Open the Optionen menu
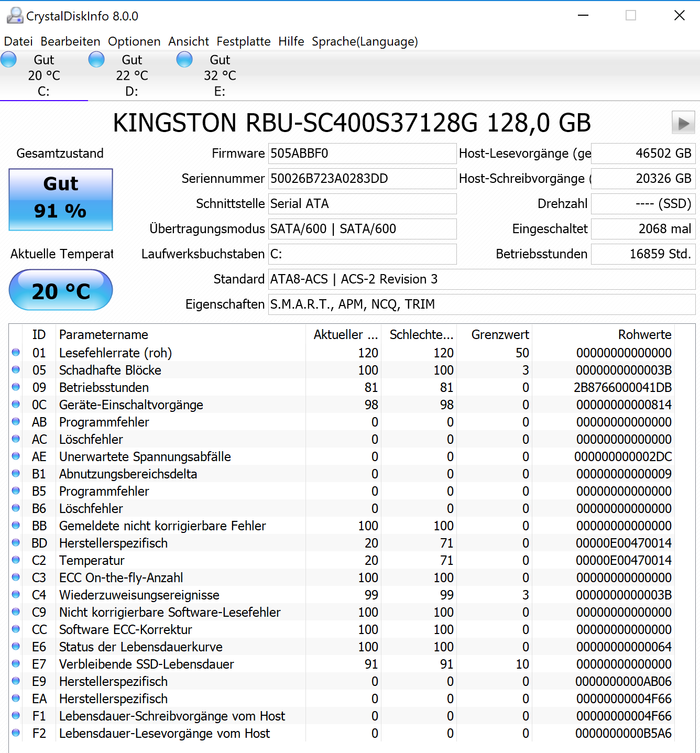700x753 pixels. (x=134, y=41)
